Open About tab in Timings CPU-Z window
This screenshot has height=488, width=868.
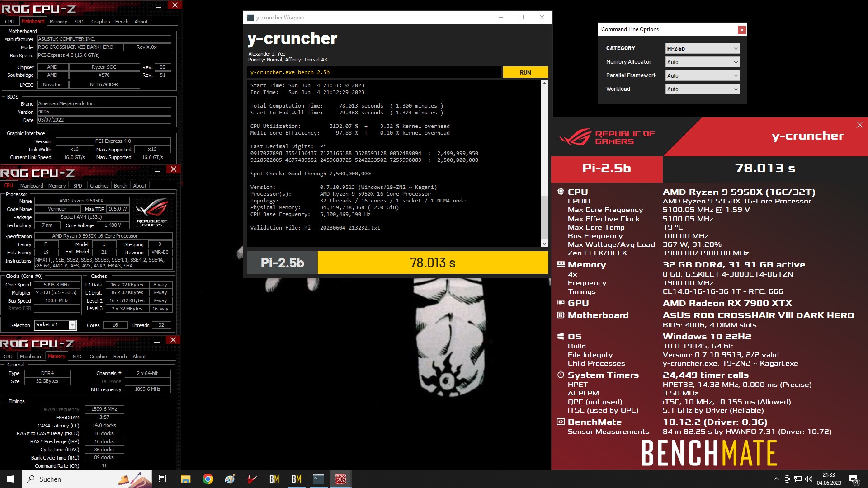tap(139, 357)
